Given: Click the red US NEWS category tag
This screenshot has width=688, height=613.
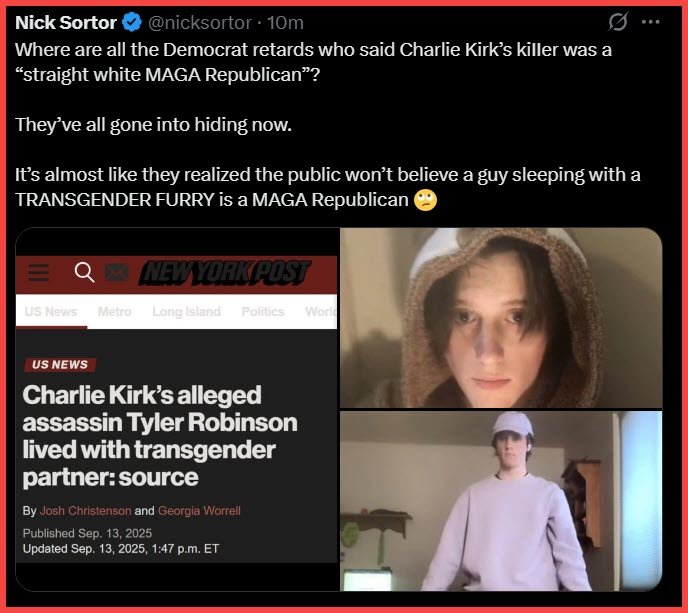Looking at the screenshot, I should pyautogui.click(x=60, y=365).
